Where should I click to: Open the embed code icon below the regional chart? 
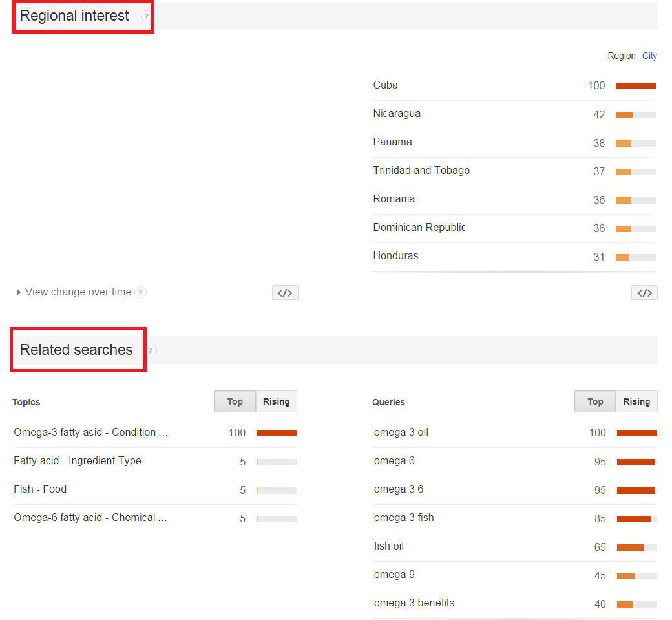[x=285, y=292]
